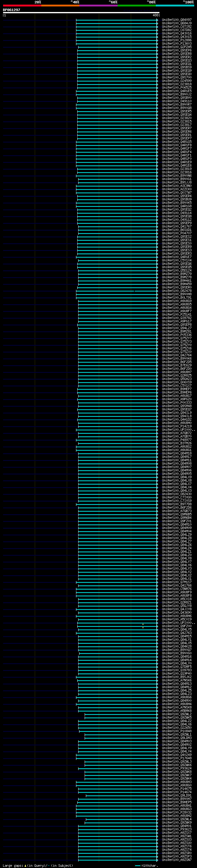This screenshot has width=197, height=868.
Task: Click the orange ~40% identity legend bar
Action: [60, 6]
